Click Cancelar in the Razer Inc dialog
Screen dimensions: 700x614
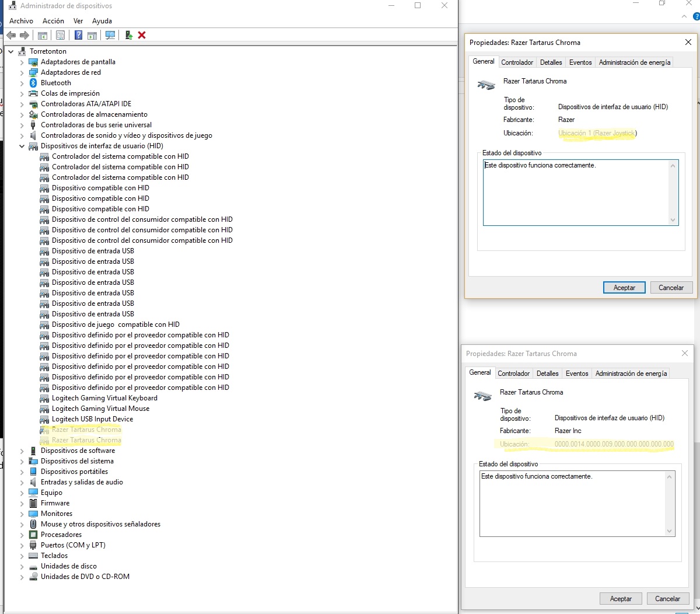(x=667, y=599)
